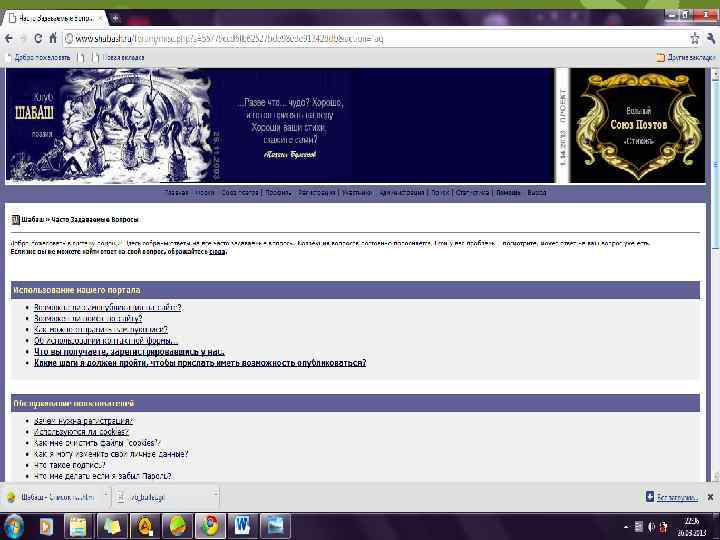Open 'Профиль' in the site navigation
The width and height of the screenshot is (720, 540).
(x=278, y=192)
